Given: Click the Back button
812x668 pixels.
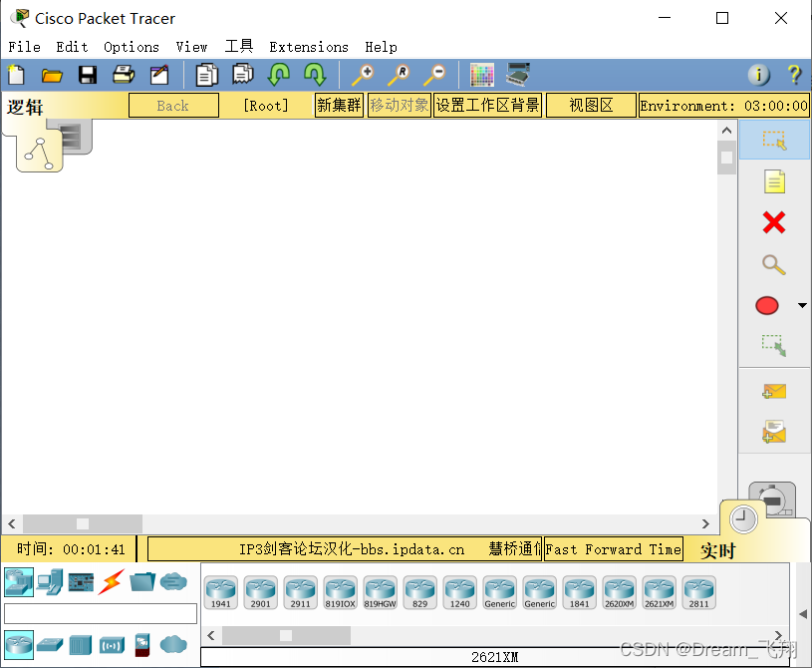Looking at the screenshot, I should click(173, 106).
